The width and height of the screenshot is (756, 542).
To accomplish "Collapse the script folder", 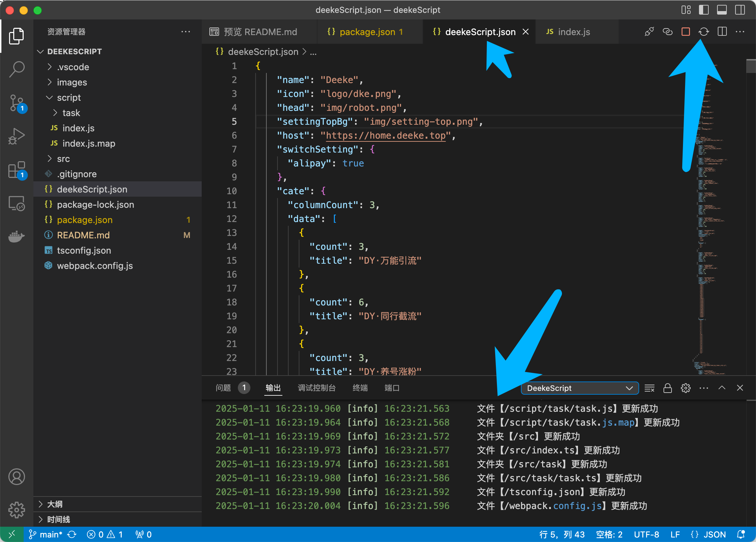I will [x=69, y=98].
